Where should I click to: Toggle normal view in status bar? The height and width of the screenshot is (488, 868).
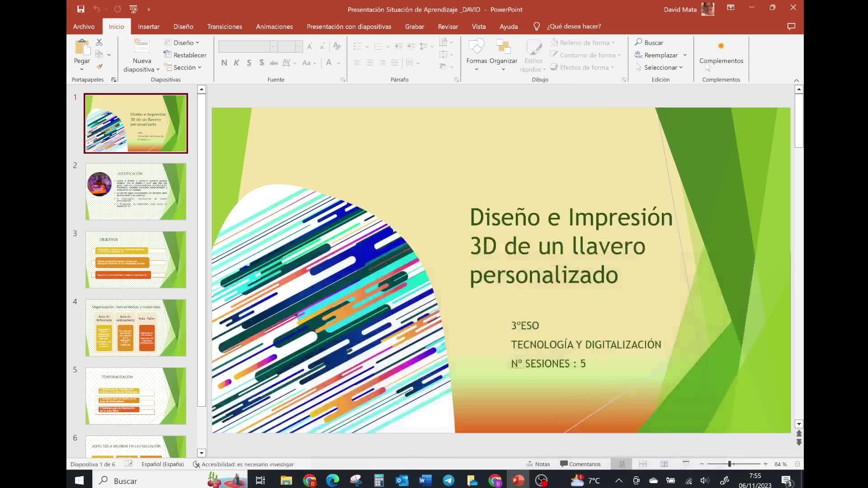622,464
